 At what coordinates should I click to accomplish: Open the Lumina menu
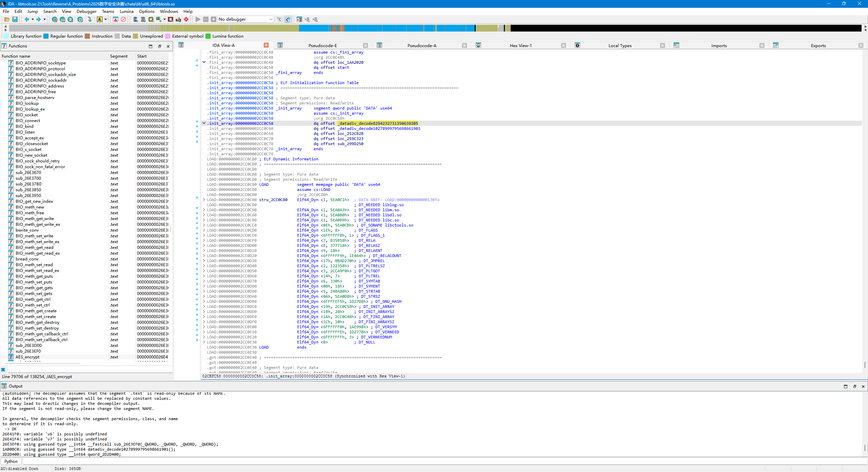(126, 11)
